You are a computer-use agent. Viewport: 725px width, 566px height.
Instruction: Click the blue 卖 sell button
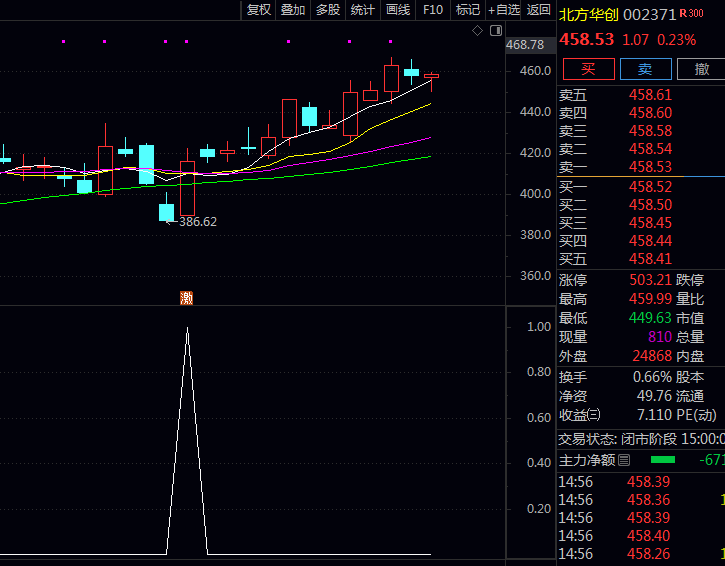click(645, 69)
